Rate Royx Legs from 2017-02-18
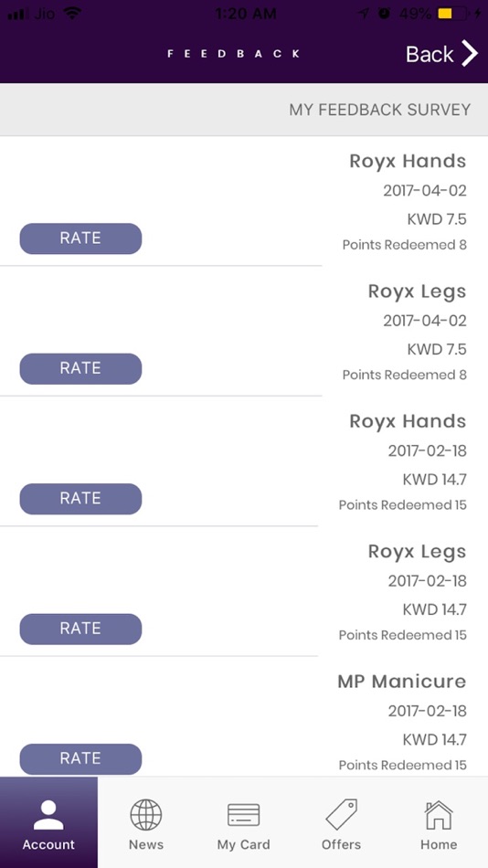 tap(80, 629)
